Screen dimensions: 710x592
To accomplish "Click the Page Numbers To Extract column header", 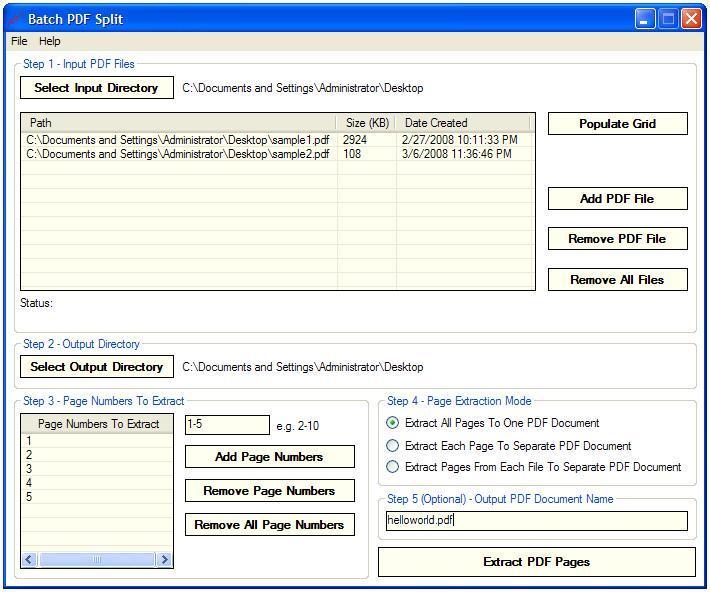I will tap(97, 424).
